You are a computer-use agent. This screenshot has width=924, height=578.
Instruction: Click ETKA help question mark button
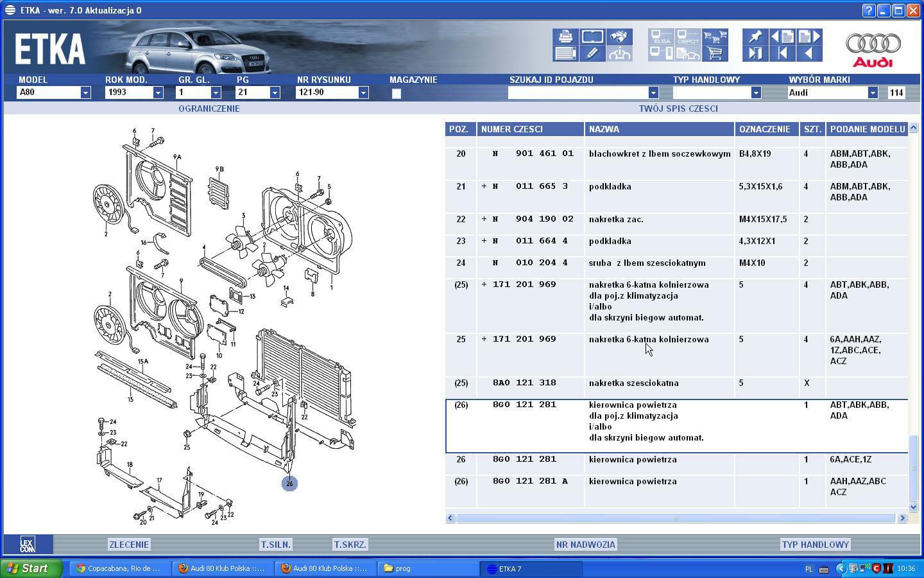(868, 10)
